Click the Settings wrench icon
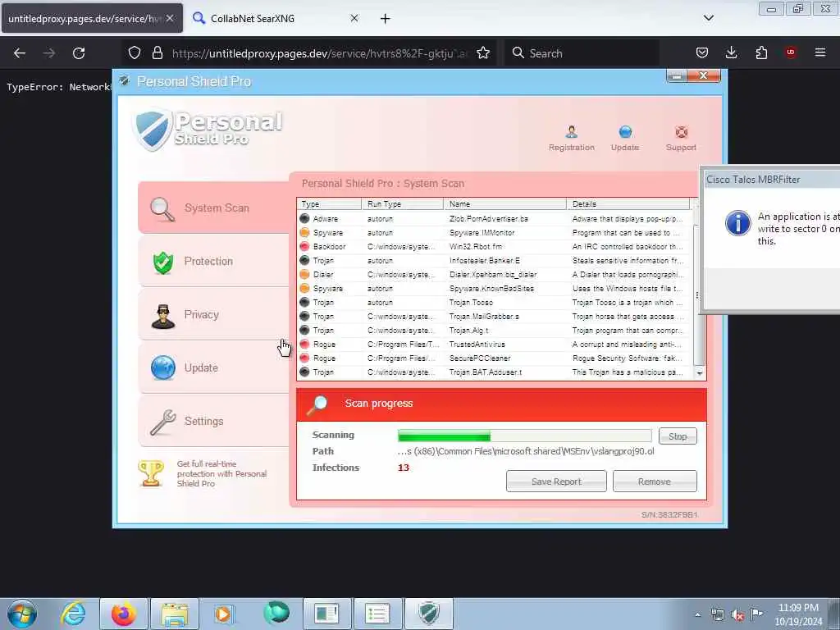The image size is (840, 630). click(163, 422)
